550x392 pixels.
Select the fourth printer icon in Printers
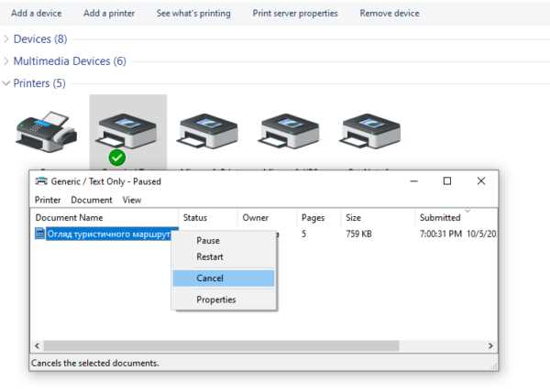[x=290, y=131]
